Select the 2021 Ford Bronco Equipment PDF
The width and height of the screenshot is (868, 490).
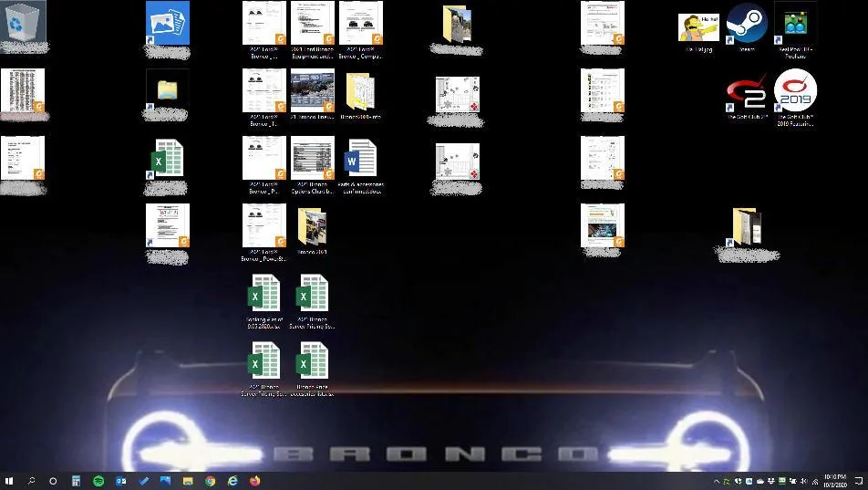click(312, 29)
